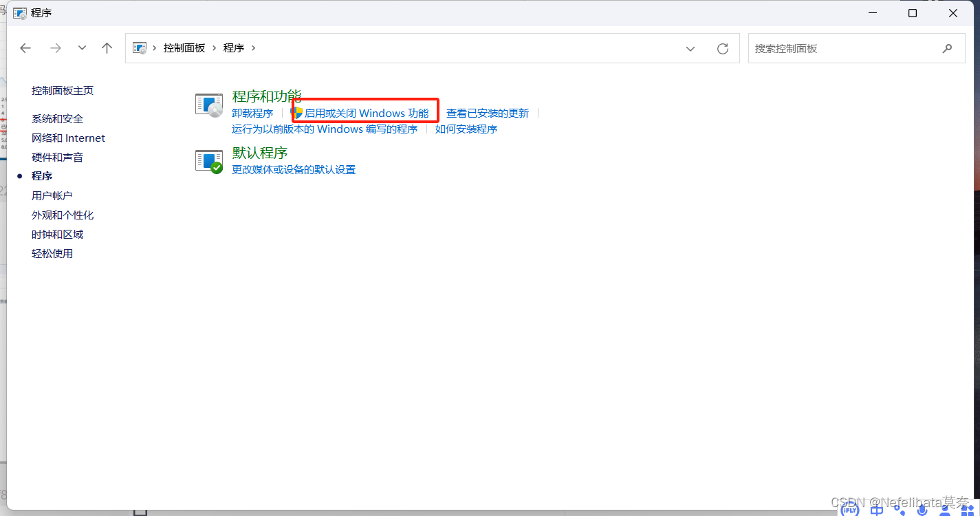Click 启用或关闭 Windows 功能
This screenshot has height=516, width=980.
[367, 113]
